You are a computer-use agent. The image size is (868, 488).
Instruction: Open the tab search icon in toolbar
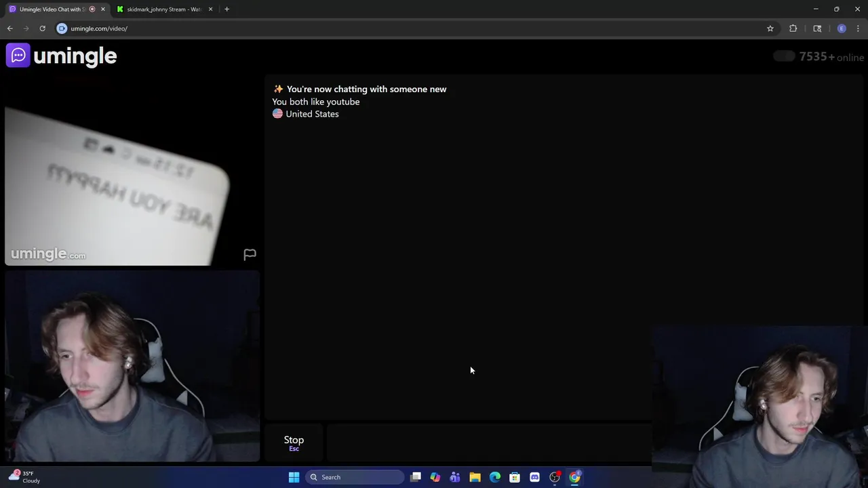click(817, 28)
